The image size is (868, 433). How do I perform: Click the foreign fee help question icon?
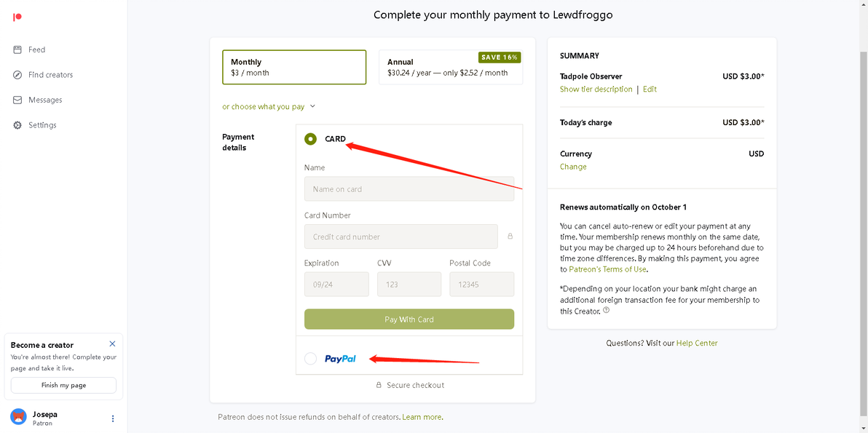[606, 311]
